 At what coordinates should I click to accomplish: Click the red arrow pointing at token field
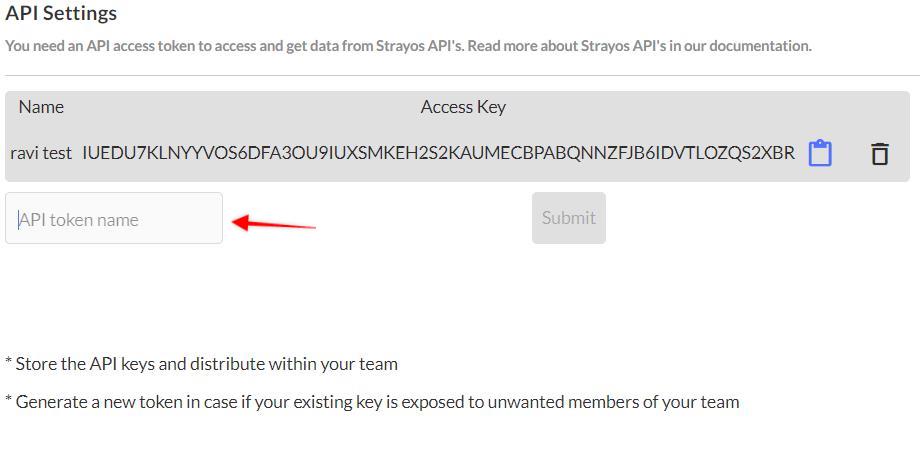(x=273, y=223)
